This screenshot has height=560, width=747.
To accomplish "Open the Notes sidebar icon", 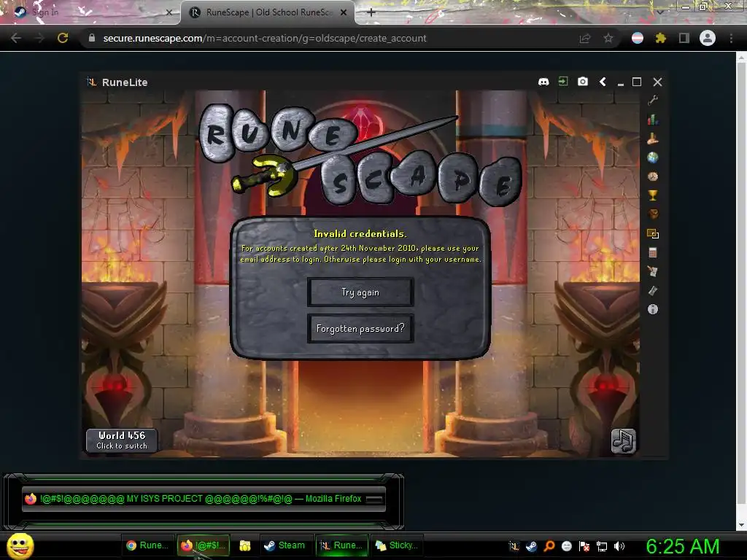I will 653,271.
